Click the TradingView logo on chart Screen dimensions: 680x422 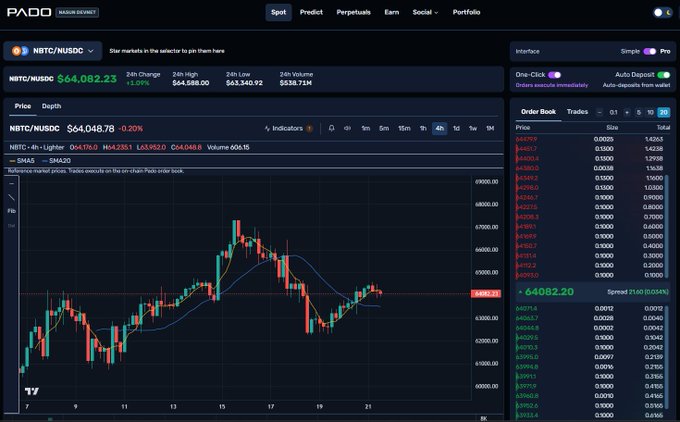[x=32, y=391]
